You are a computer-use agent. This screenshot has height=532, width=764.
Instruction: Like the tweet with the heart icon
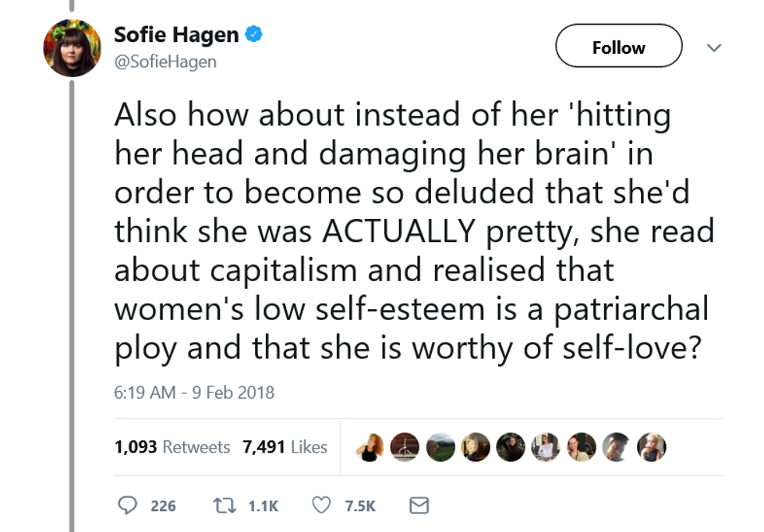tap(321, 506)
